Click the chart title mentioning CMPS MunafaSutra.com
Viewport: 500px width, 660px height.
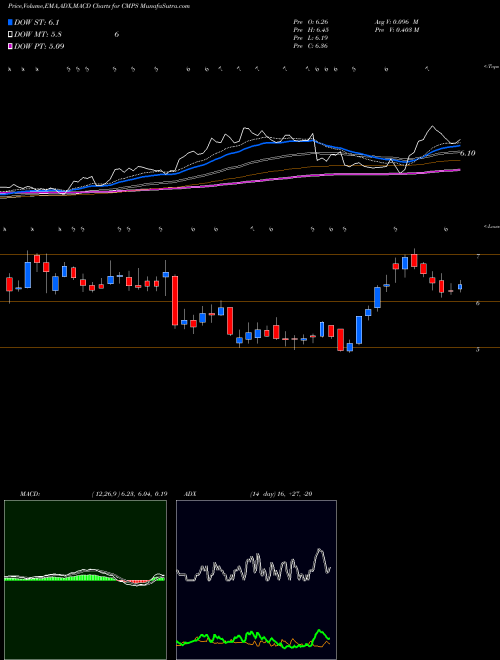click(x=99, y=6)
